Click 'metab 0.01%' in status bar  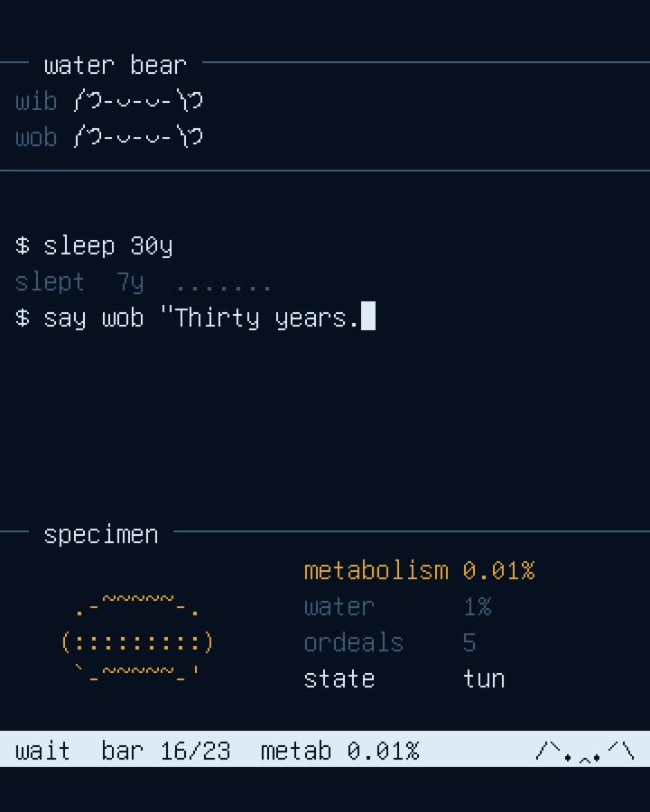tap(339, 751)
